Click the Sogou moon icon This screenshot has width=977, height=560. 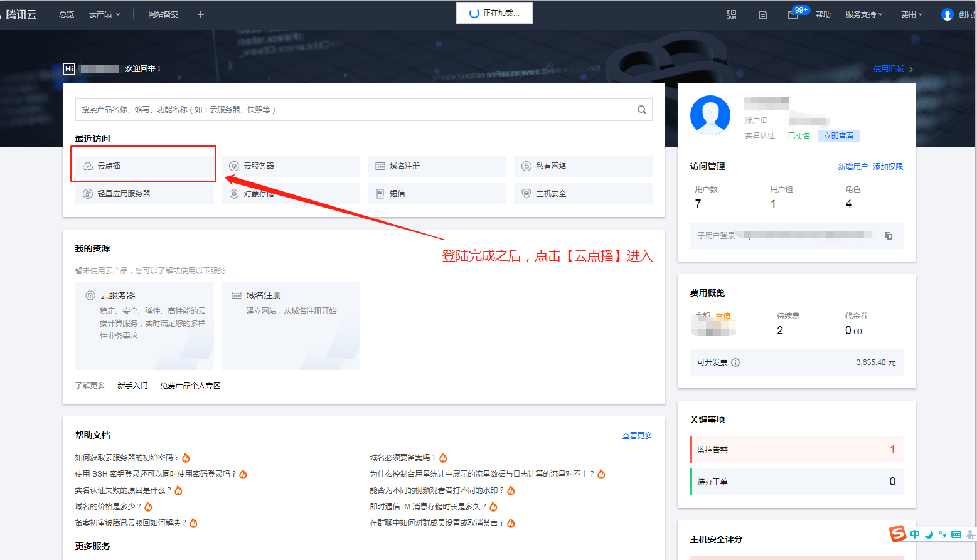point(929,534)
